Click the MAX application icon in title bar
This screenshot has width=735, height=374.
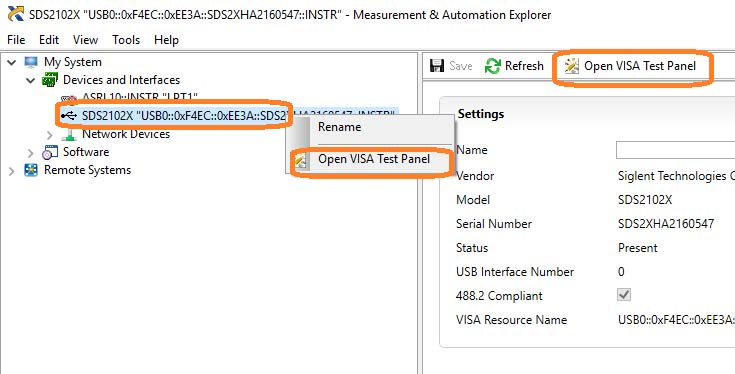tap(16, 14)
